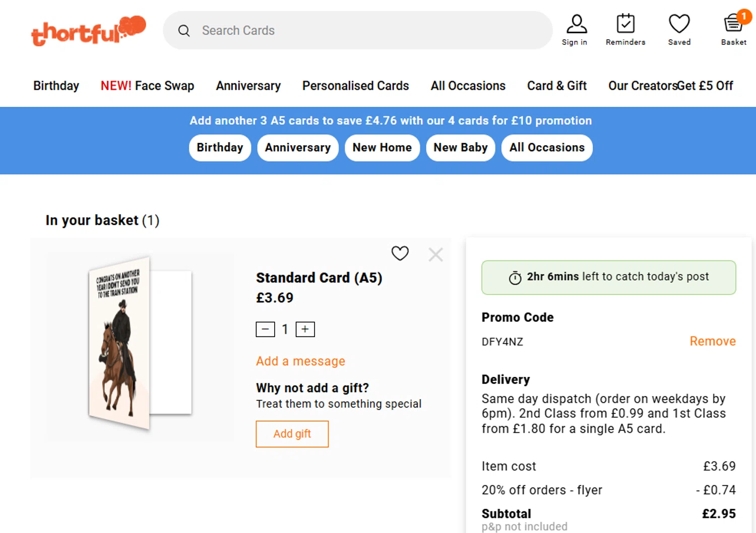Increase card quantity with plus button
Screen dimensions: 756x533
point(305,329)
